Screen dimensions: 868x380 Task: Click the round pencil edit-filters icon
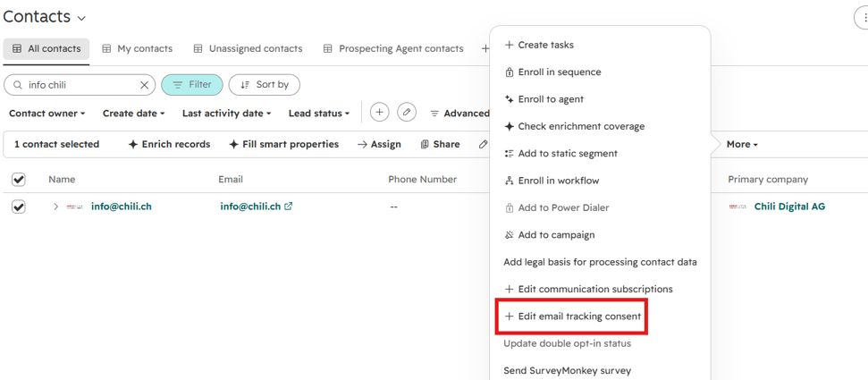[x=407, y=113]
